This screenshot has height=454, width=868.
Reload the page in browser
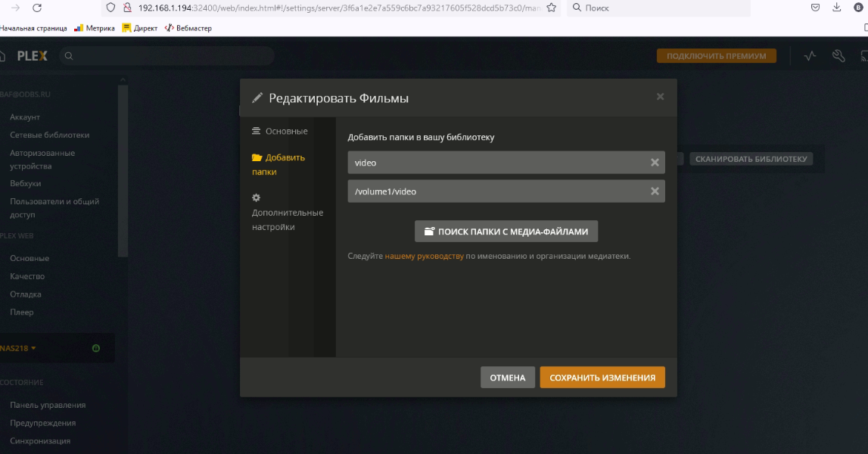coord(37,8)
